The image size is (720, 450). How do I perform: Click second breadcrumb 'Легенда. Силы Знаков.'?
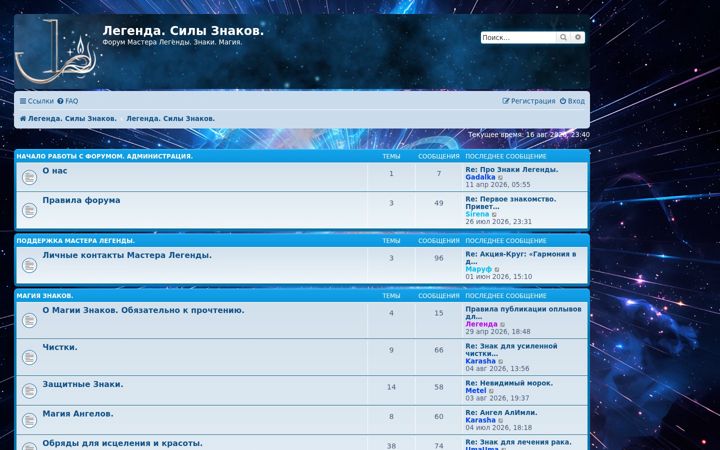point(170,118)
